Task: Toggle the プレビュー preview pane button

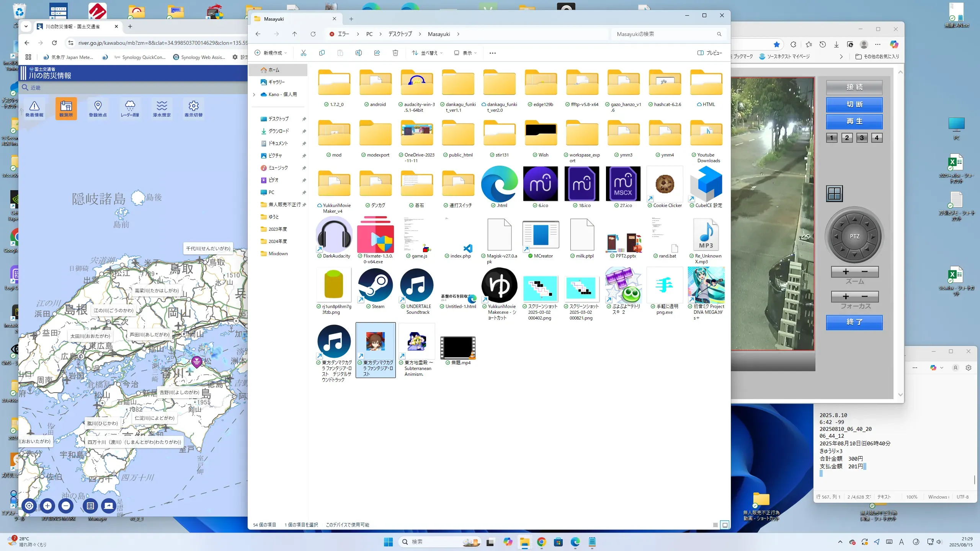Action: (709, 53)
